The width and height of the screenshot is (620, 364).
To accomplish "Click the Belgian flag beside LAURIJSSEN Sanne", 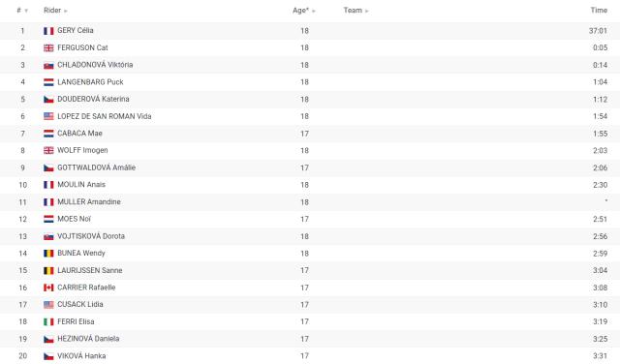I will [x=48, y=271].
